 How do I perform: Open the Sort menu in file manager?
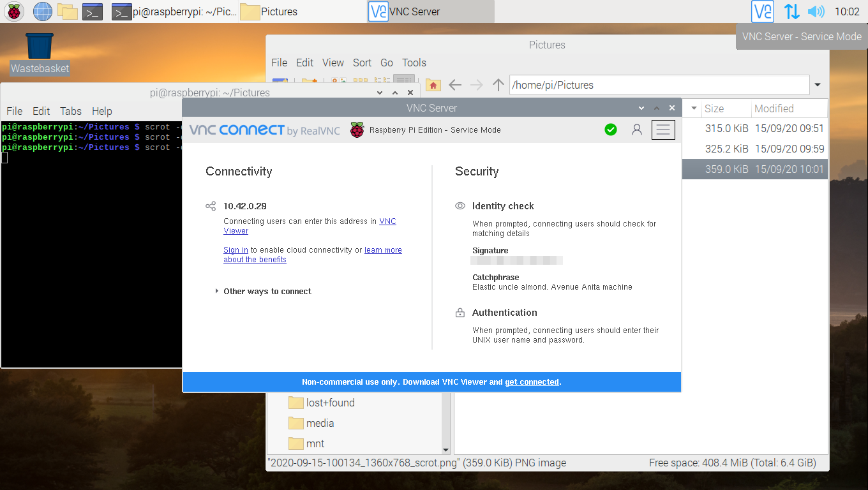click(x=362, y=63)
